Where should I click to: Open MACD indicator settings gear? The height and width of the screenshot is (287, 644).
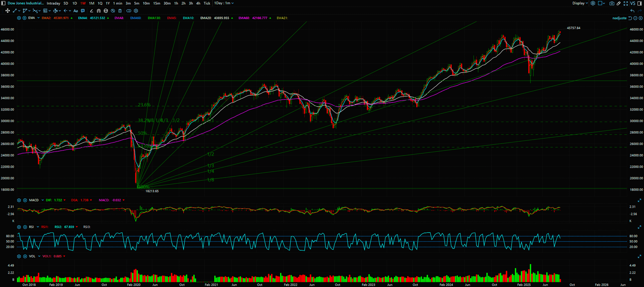[19, 200]
